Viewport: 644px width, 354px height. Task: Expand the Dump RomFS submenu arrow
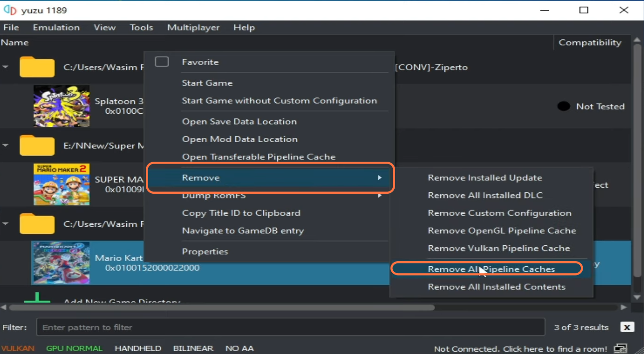pos(380,196)
